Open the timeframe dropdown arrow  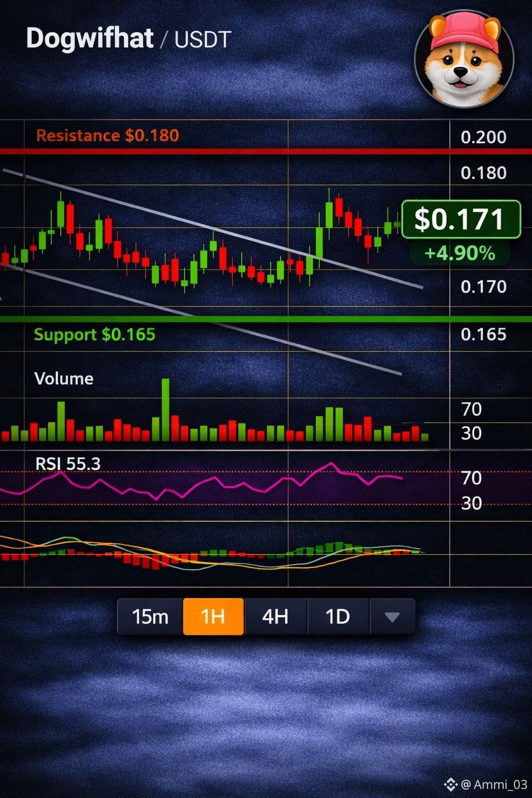[392, 617]
